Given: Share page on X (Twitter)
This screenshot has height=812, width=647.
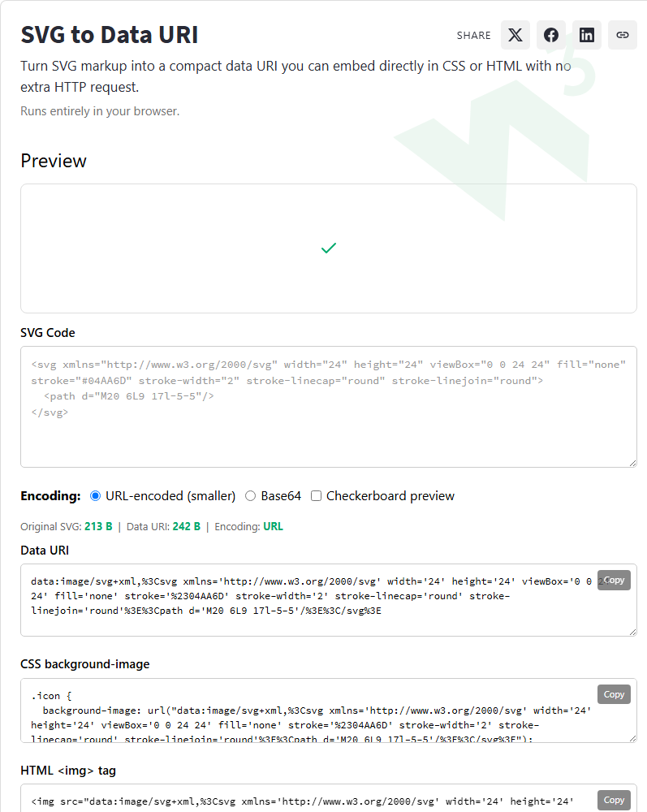Looking at the screenshot, I should coord(515,35).
